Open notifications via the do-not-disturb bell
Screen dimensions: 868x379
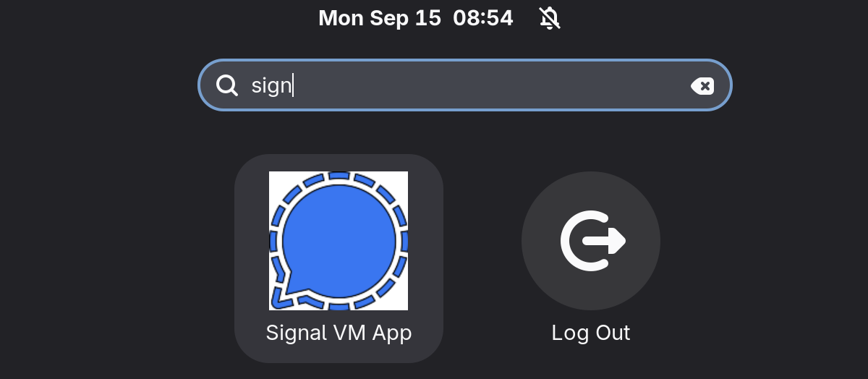[550, 18]
